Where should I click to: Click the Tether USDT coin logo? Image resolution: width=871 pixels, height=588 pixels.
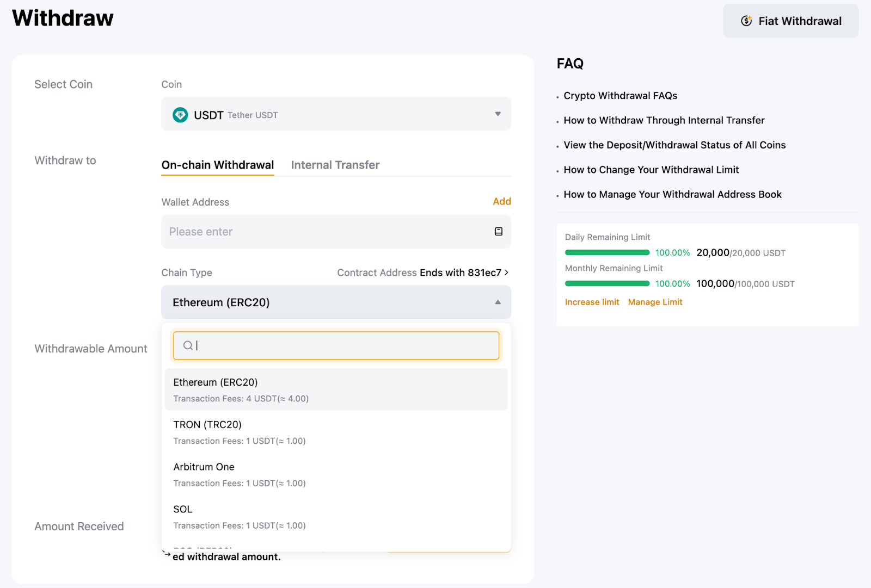[x=180, y=115]
